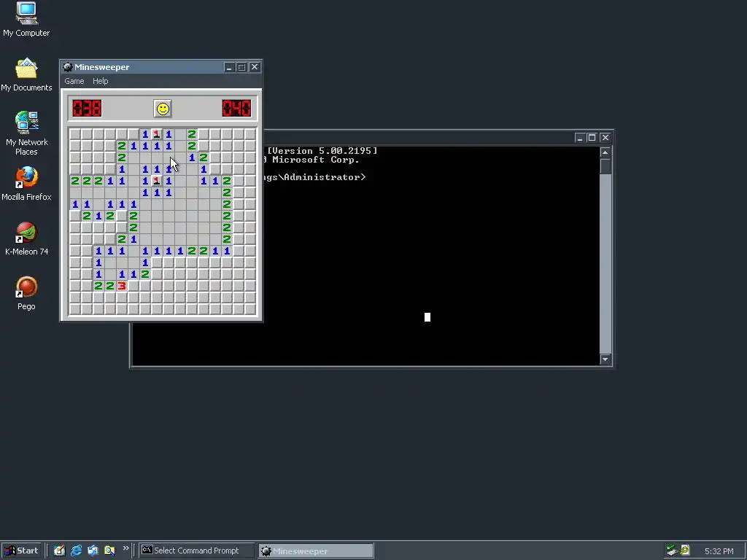Image resolution: width=747 pixels, height=560 pixels.
Task: Click the green 2 in the top row
Action: (x=192, y=134)
